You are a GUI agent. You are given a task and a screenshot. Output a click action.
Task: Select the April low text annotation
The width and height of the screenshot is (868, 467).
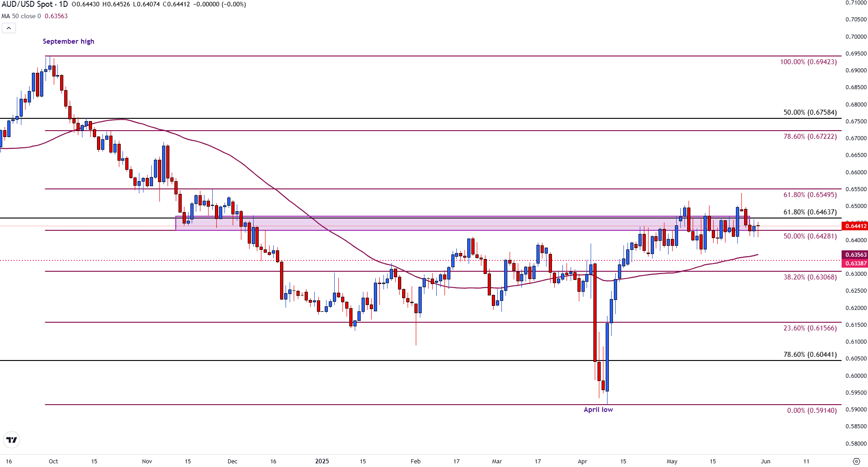[x=598, y=409]
